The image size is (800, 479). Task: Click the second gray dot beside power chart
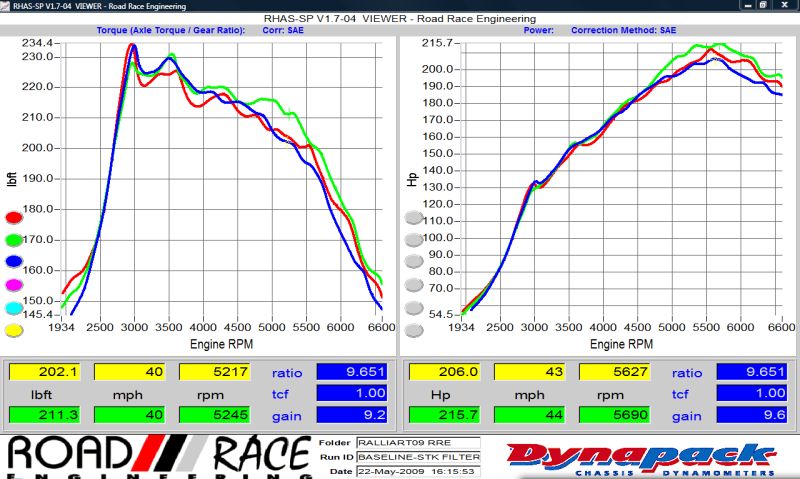pos(414,240)
